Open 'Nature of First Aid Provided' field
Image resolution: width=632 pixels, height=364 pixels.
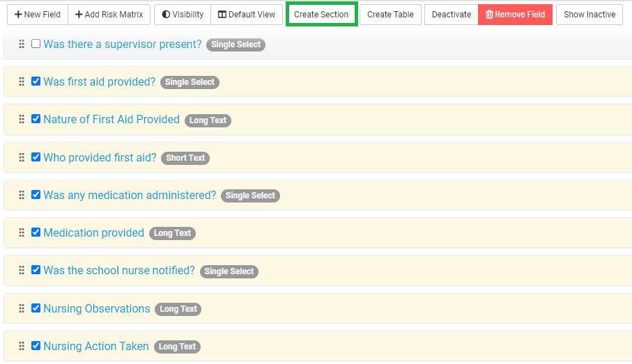click(x=111, y=120)
